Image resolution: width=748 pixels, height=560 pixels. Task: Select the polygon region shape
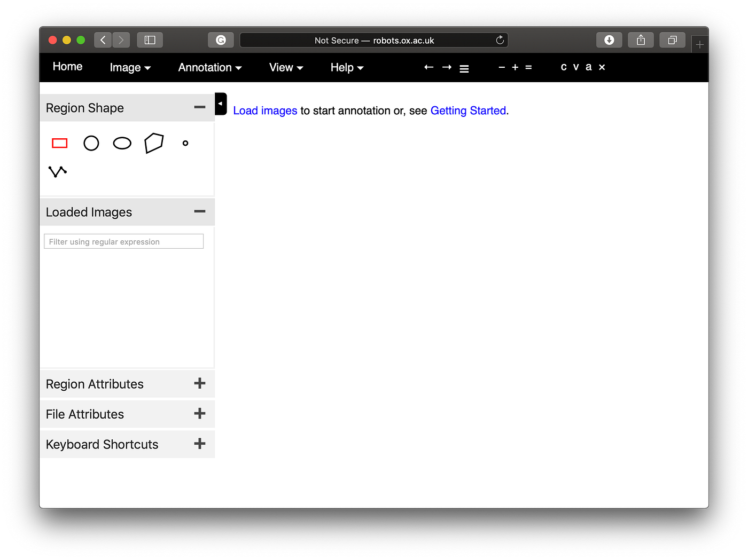(x=154, y=143)
